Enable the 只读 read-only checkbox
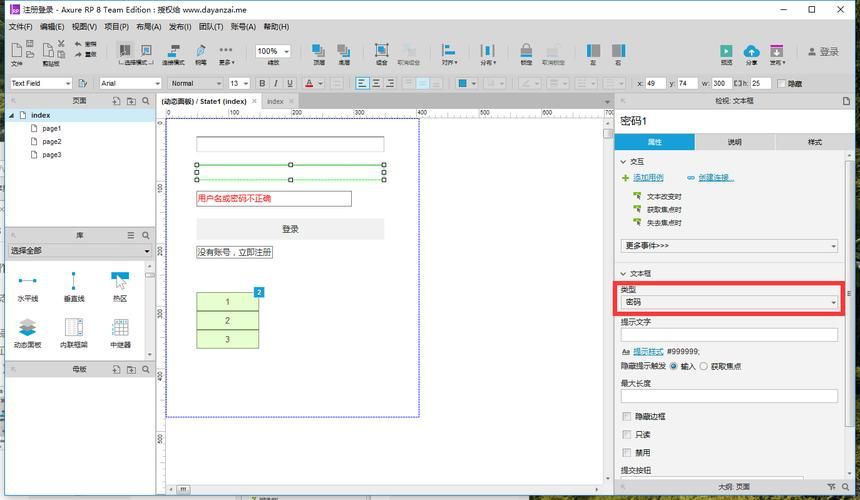 [626, 435]
